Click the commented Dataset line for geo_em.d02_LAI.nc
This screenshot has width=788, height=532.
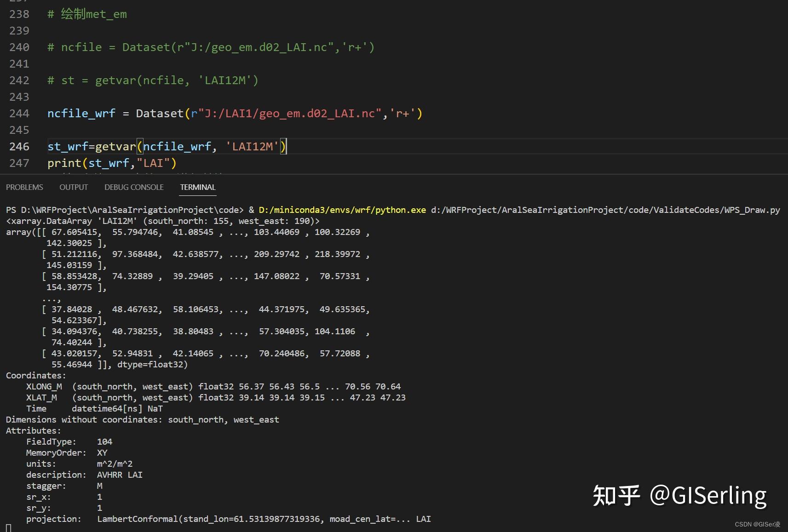click(x=211, y=47)
